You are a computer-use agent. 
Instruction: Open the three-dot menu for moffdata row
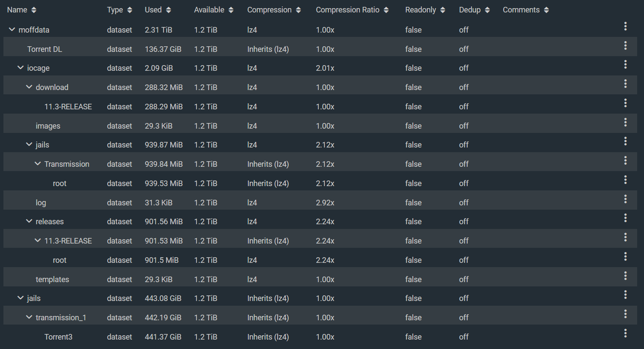(x=625, y=26)
